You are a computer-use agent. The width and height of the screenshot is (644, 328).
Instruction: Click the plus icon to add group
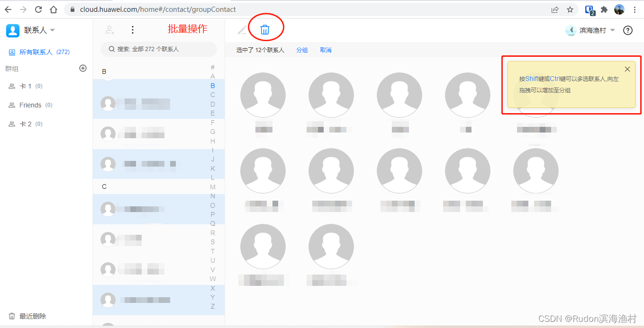(x=83, y=68)
